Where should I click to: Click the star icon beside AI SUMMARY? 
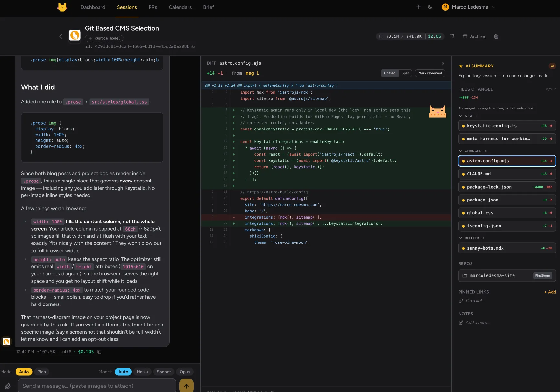tap(461, 66)
